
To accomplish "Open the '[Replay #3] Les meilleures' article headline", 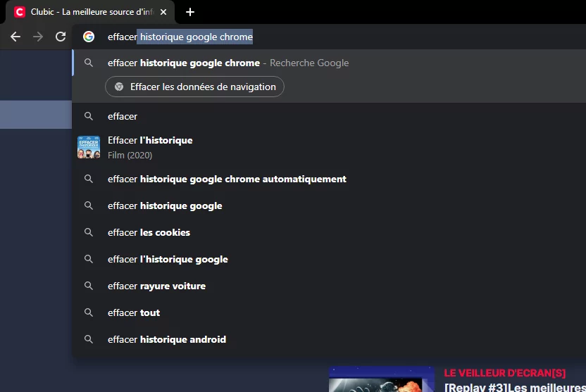I will click(515, 387).
